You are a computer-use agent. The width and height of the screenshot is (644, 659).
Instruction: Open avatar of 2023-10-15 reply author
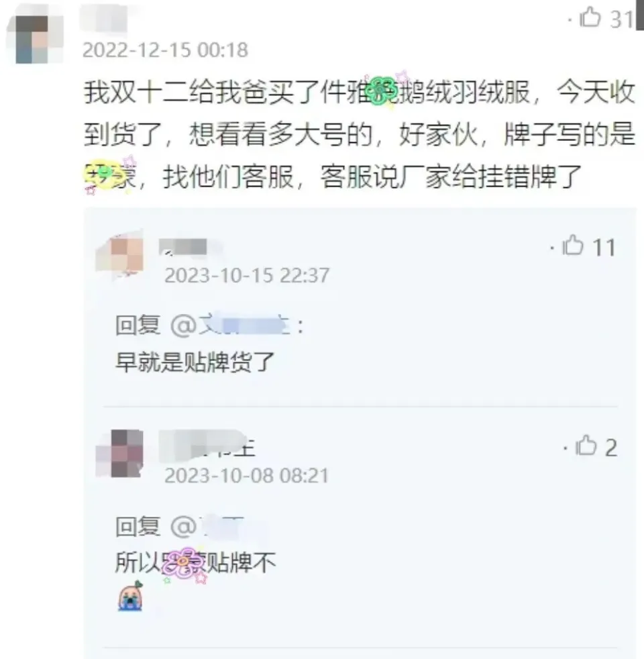click(x=121, y=255)
